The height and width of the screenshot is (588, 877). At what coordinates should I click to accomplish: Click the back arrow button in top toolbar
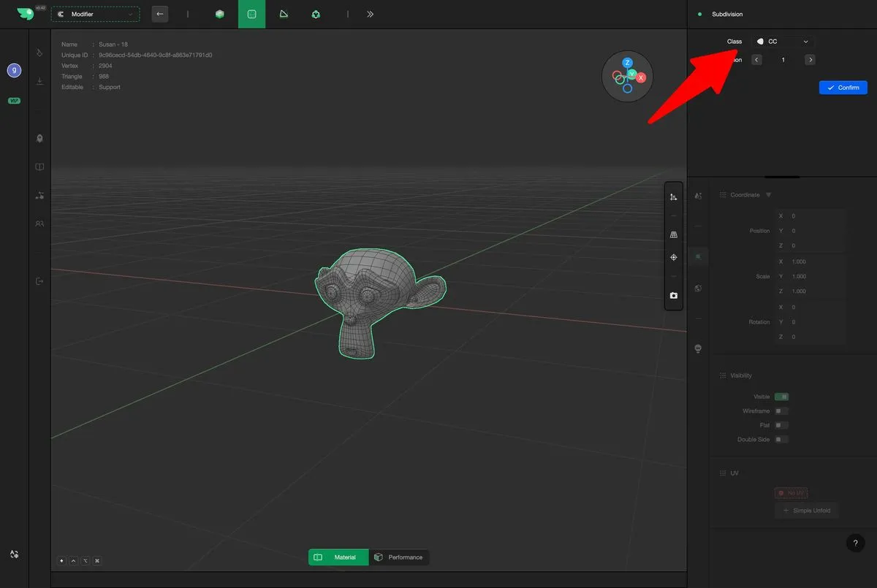pos(160,14)
